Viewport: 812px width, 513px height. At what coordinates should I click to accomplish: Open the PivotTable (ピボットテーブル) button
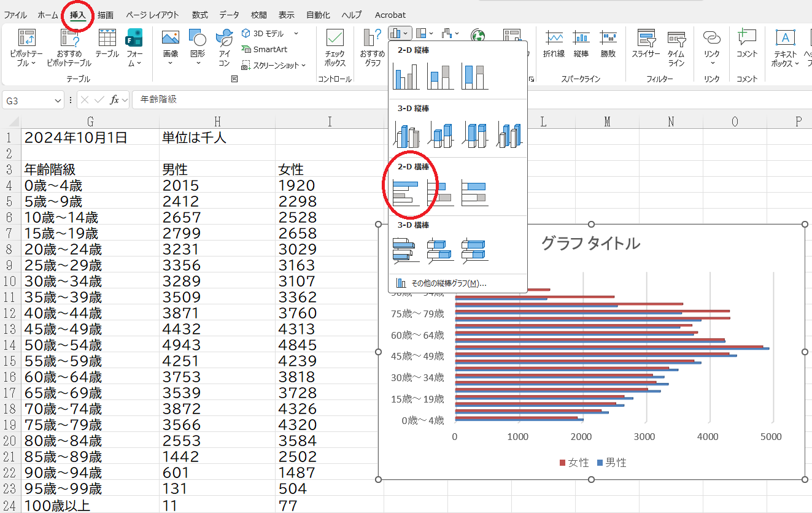[x=26, y=47]
